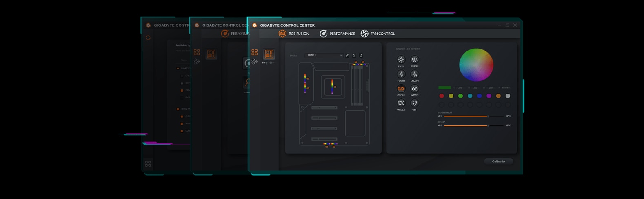Open the Profile 1 dropdown
The width and height of the screenshot is (644, 199).
point(324,55)
